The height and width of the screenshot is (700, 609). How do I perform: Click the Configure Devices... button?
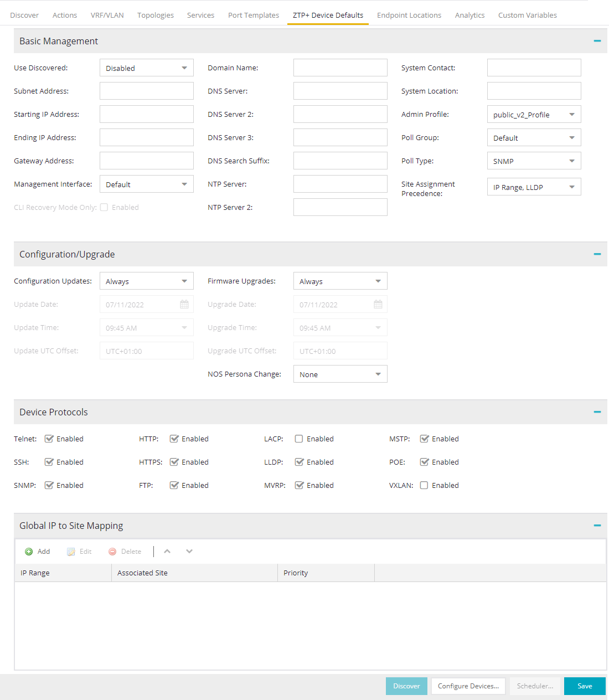[468, 686]
